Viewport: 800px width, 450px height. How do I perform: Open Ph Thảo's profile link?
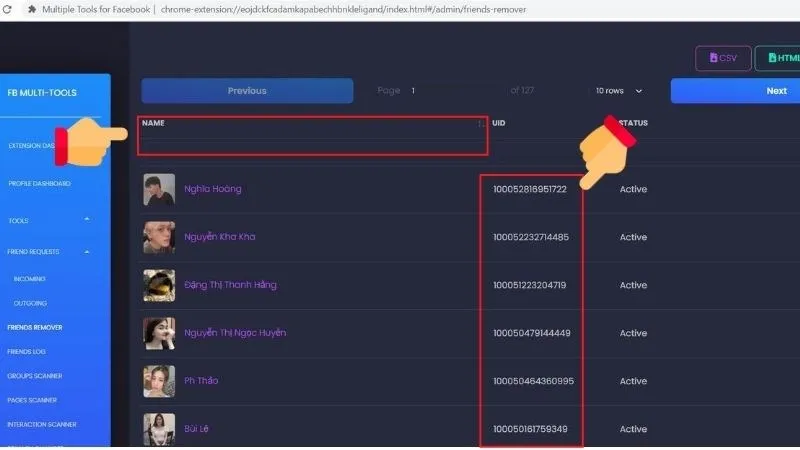201,381
